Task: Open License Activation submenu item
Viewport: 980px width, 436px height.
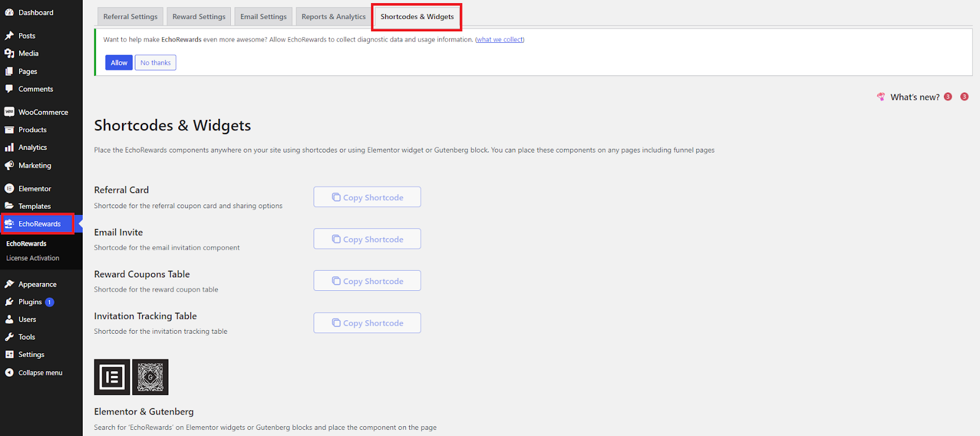Action: (32, 258)
